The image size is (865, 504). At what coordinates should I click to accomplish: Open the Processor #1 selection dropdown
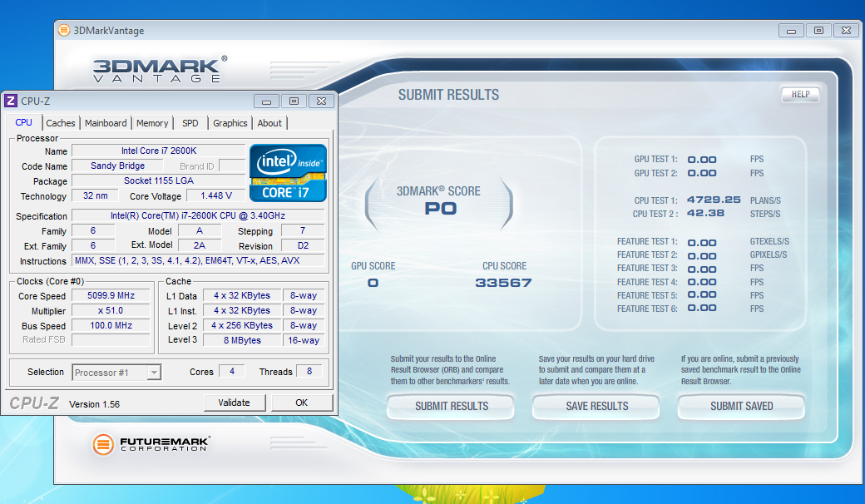click(x=154, y=373)
